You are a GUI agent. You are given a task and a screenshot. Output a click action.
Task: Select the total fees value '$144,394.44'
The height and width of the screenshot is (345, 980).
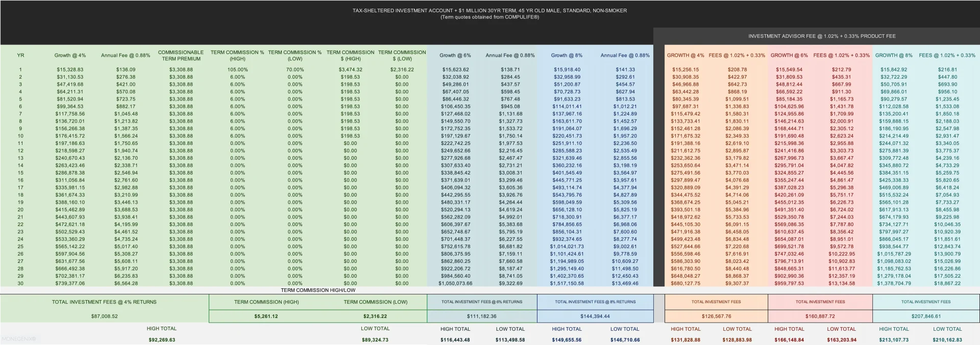(595, 316)
